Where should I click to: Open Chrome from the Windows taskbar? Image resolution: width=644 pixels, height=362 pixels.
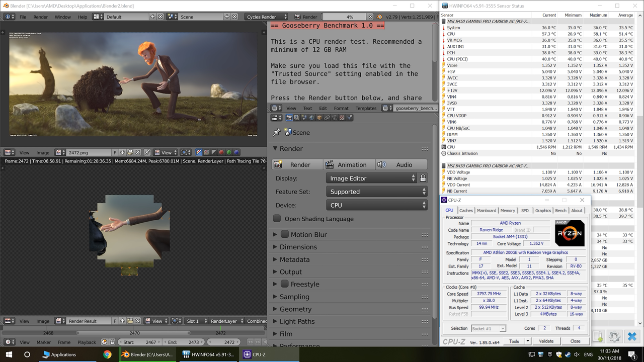[x=107, y=354]
